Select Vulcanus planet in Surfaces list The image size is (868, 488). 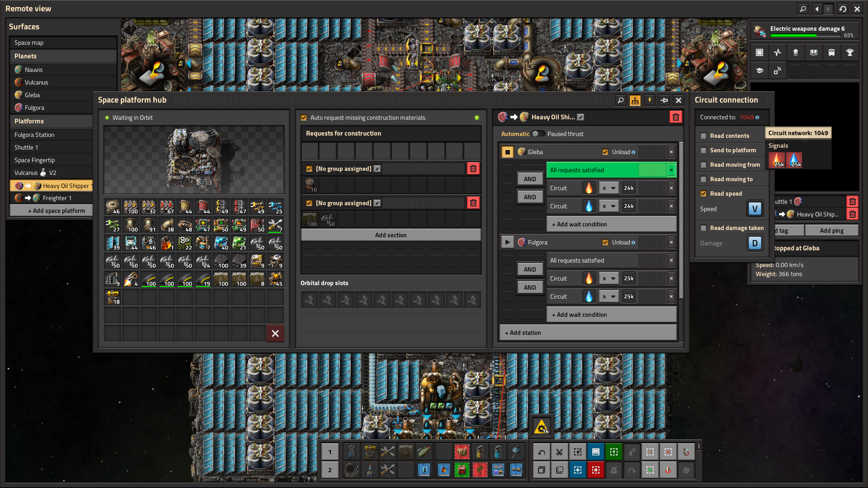click(x=63, y=82)
